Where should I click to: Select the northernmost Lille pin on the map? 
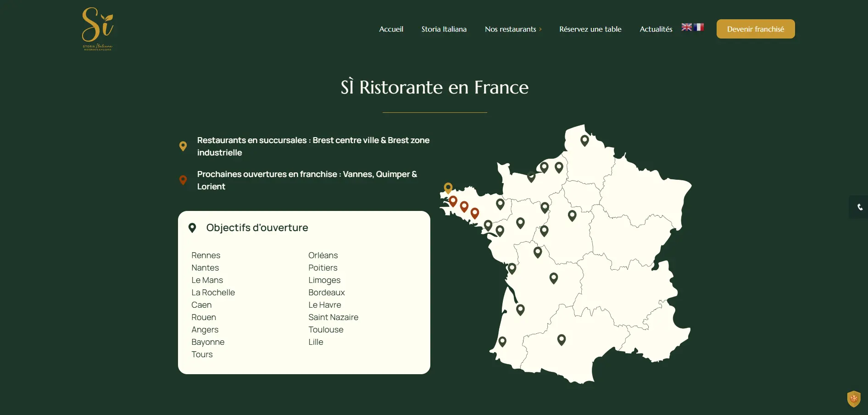[584, 140]
